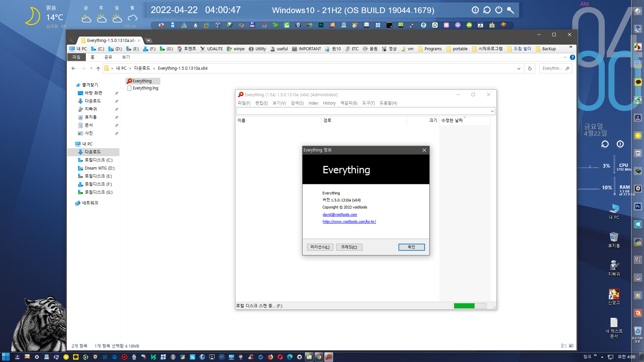Open the Programs bookmark folder
Image resolution: width=644 pixels, height=362 pixels.
point(430,49)
